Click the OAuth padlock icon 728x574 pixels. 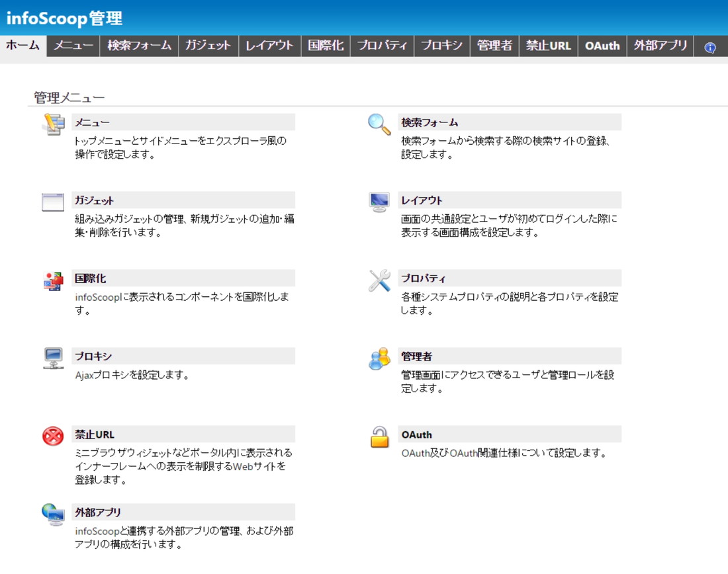point(379,436)
